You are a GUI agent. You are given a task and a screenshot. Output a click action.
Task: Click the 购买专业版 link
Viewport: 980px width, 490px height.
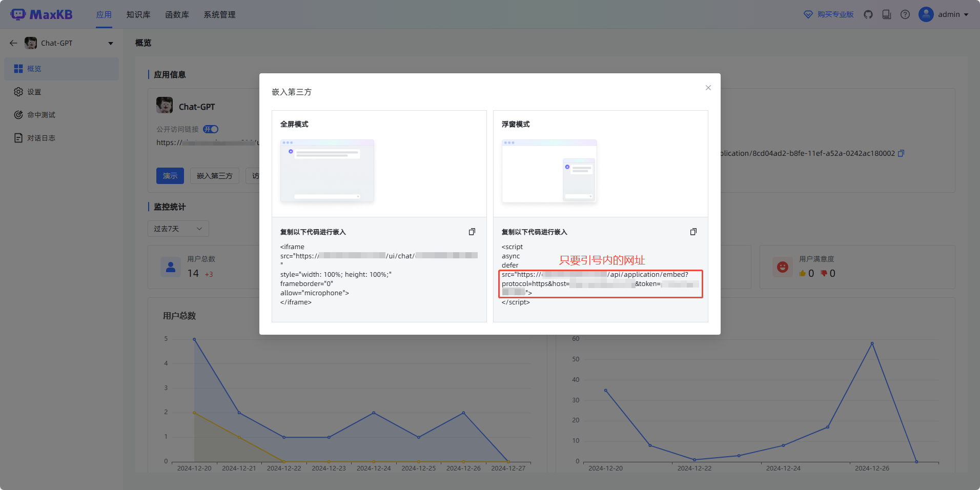tap(835, 14)
